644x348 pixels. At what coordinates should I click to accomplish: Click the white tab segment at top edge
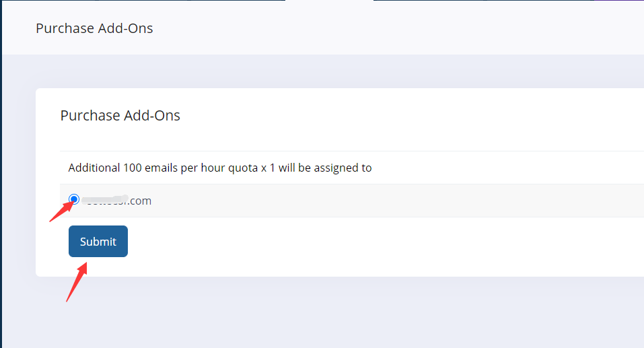click(x=329, y=1)
